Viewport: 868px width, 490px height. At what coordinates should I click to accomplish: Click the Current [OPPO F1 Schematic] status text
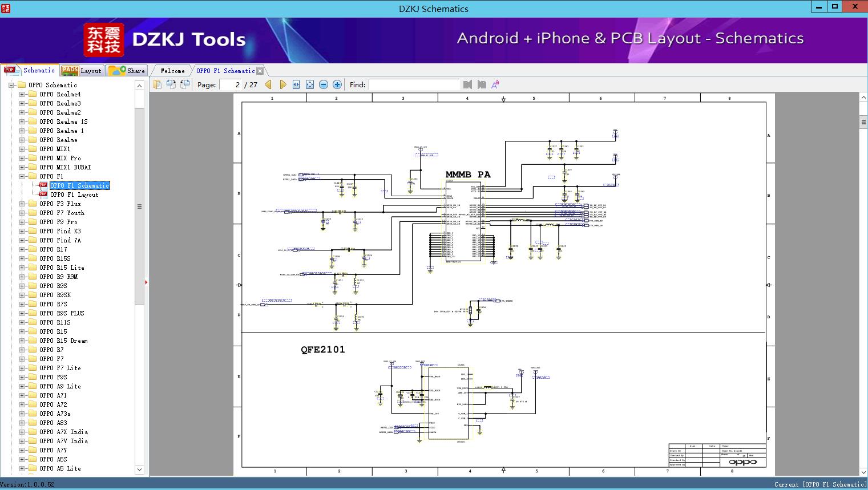[820, 484]
